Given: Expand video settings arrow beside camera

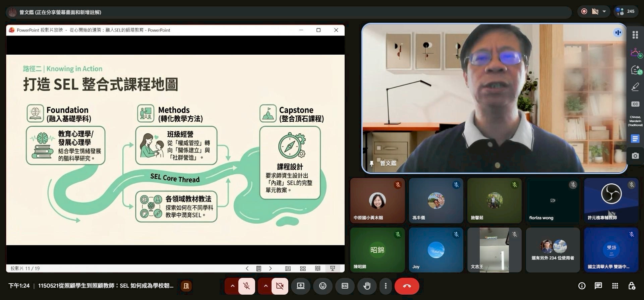Looking at the screenshot, I should click(265, 286).
